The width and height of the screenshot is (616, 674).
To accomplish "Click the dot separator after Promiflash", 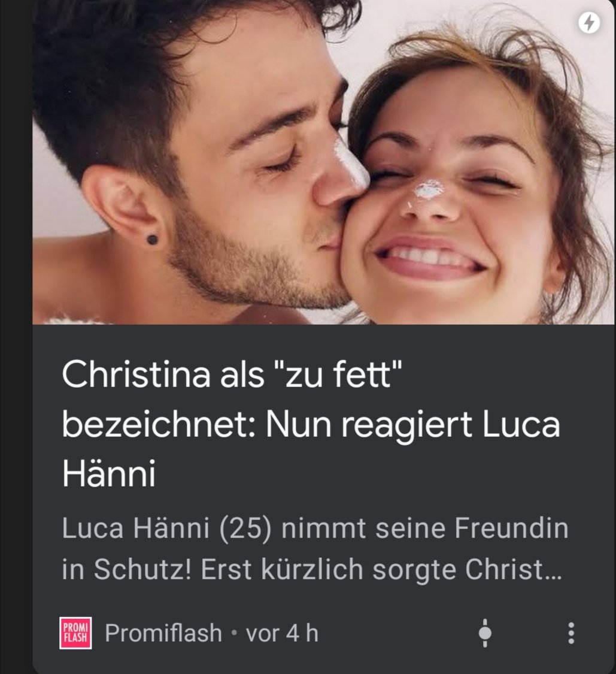I will [233, 633].
